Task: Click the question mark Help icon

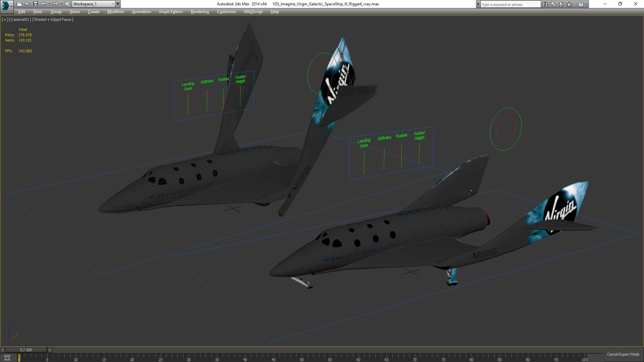Action: [581, 4]
